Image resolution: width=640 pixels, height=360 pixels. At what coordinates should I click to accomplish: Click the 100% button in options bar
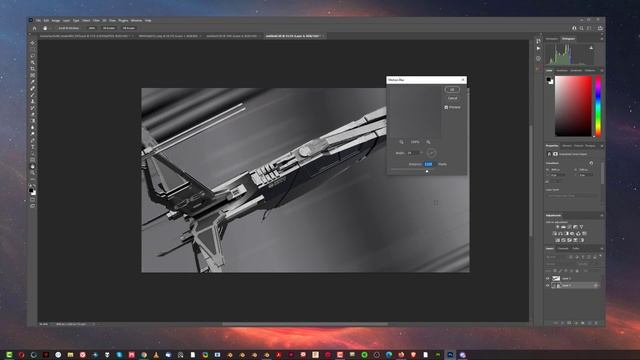click(x=91, y=28)
